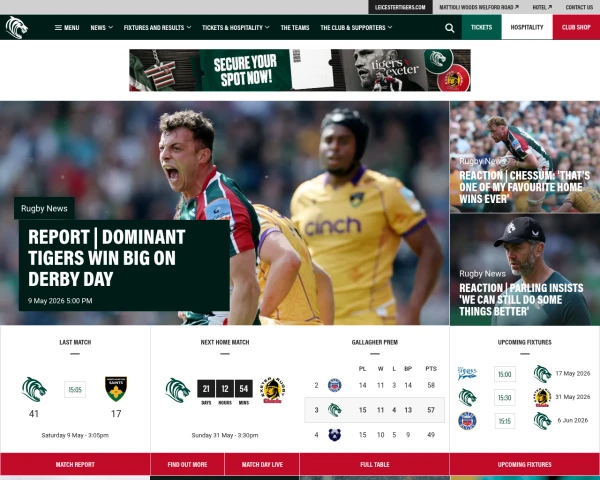Open the site search magnifier
The image size is (600, 480).
click(x=450, y=28)
